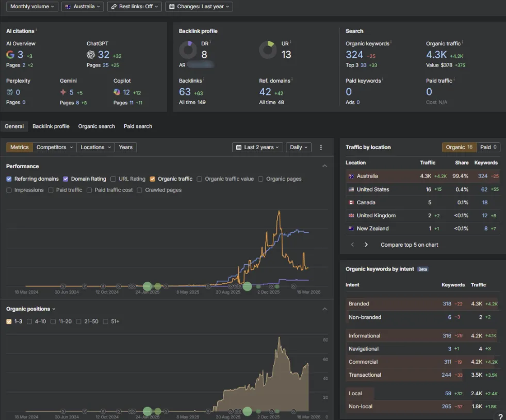Click the info icon beside AI citations
The height and width of the screenshot is (420, 506).
(36, 29)
